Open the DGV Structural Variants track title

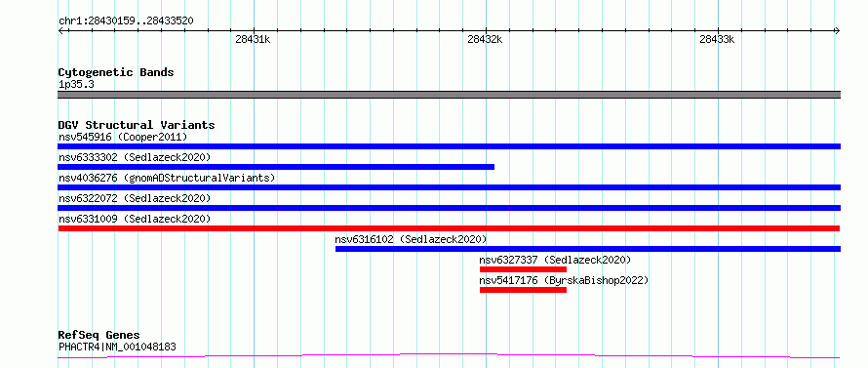coord(137,125)
